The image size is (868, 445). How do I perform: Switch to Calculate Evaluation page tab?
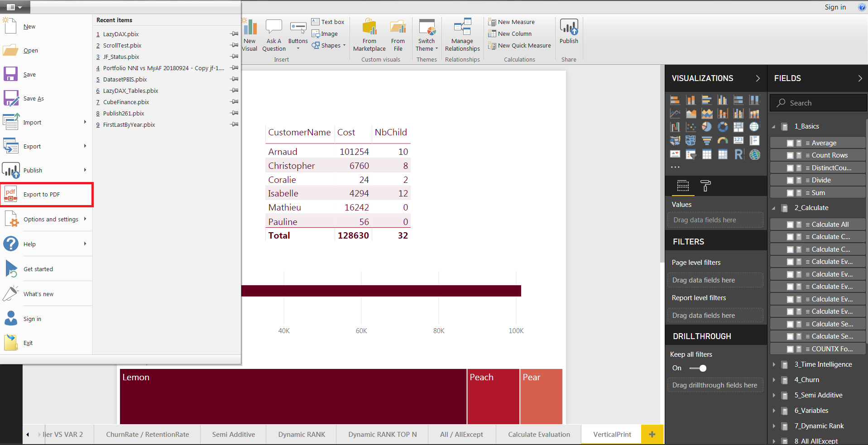[x=539, y=435]
